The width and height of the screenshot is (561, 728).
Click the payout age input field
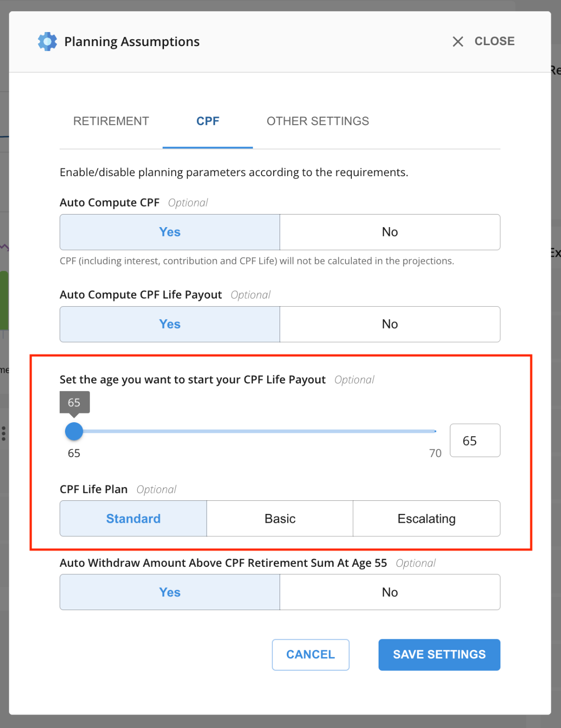click(x=475, y=441)
